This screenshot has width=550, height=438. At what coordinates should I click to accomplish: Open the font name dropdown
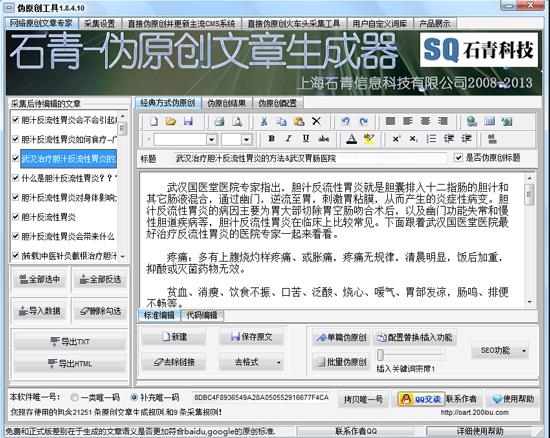[211, 140]
